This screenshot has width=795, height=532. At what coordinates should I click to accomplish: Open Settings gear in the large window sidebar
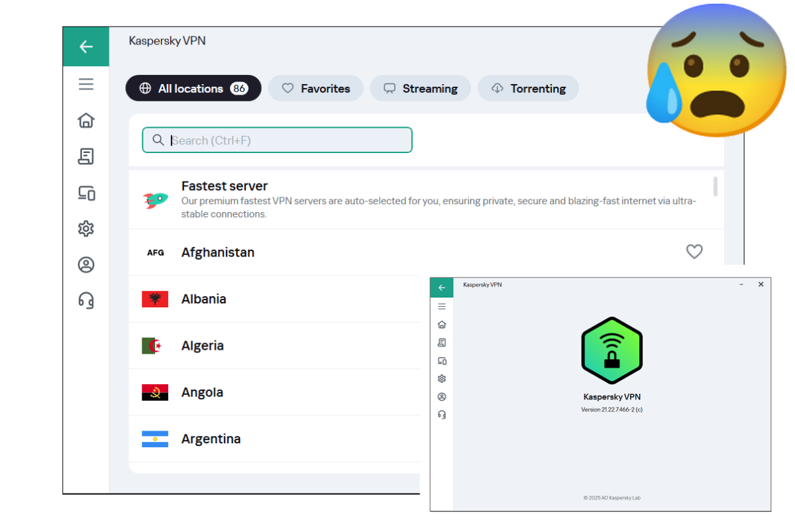click(x=85, y=229)
